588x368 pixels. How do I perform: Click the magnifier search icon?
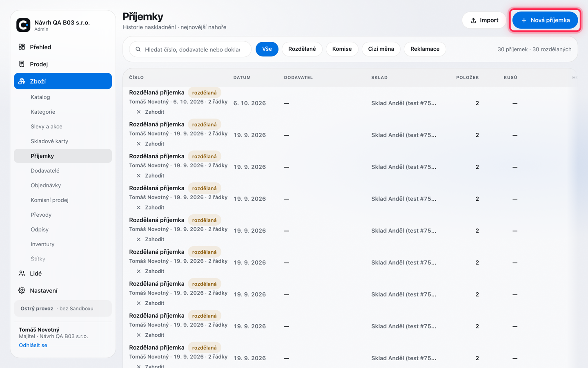point(138,49)
